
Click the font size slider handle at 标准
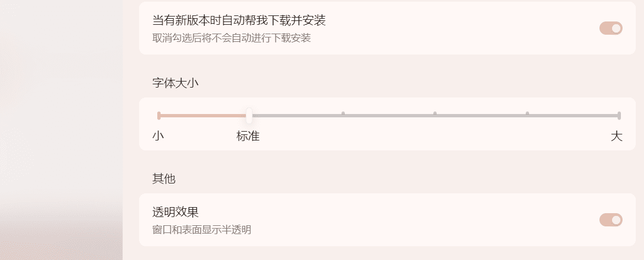point(249,116)
